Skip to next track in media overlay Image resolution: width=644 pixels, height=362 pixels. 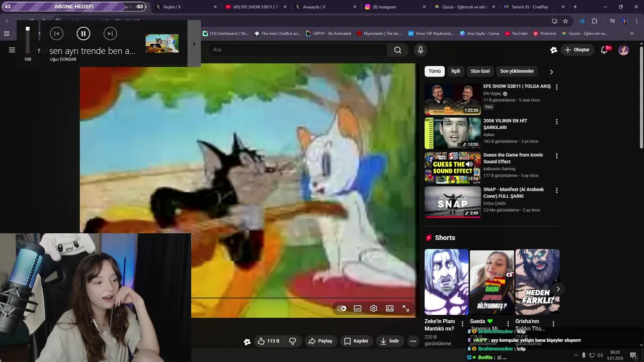point(110,34)
